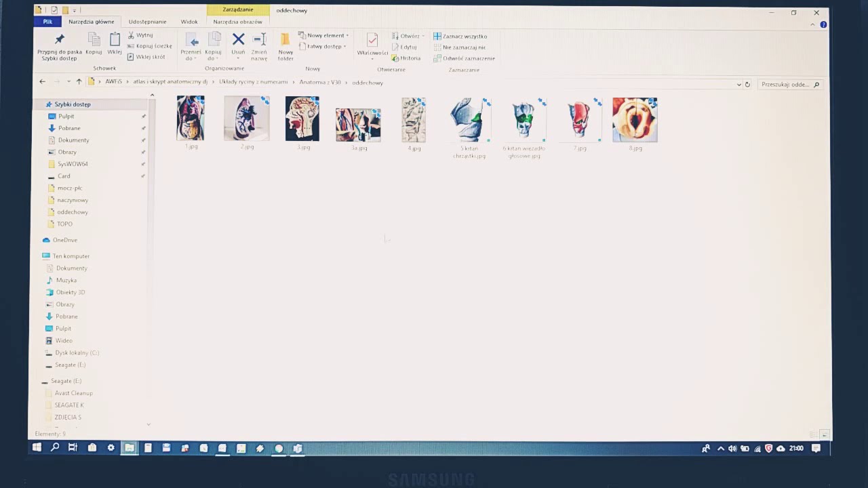
Task: Open Kopiuj do dropdown
Action: tap(214, 46)
